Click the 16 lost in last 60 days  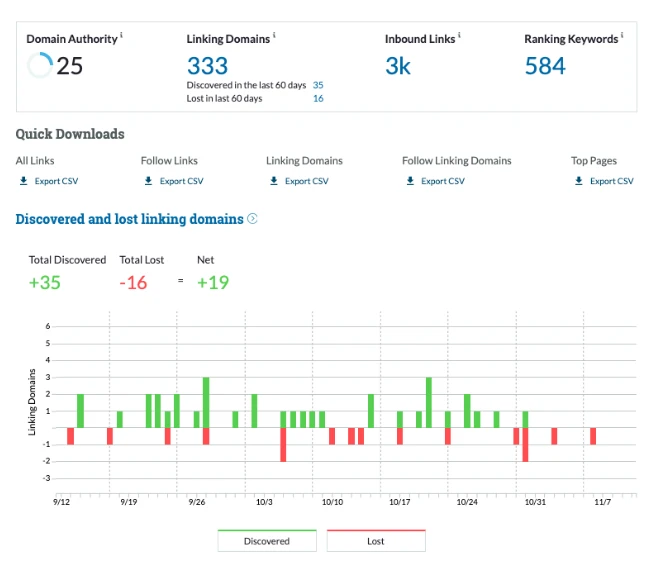click(318, 98)
